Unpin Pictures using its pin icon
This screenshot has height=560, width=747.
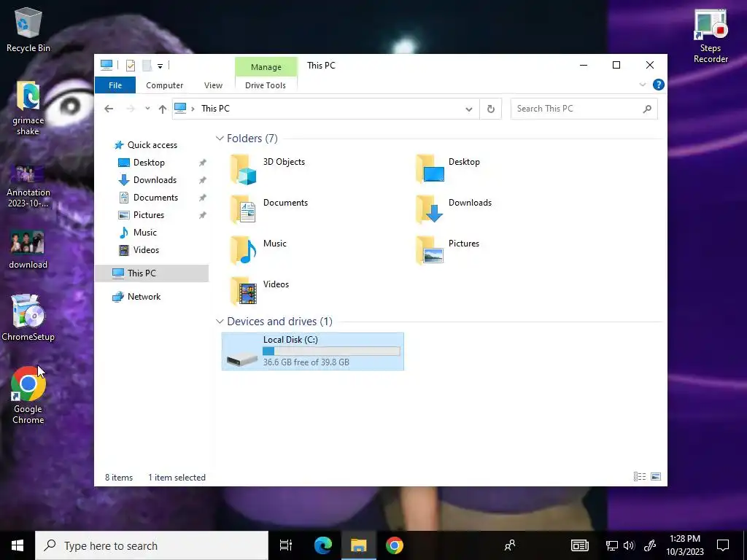pos(203,215)
